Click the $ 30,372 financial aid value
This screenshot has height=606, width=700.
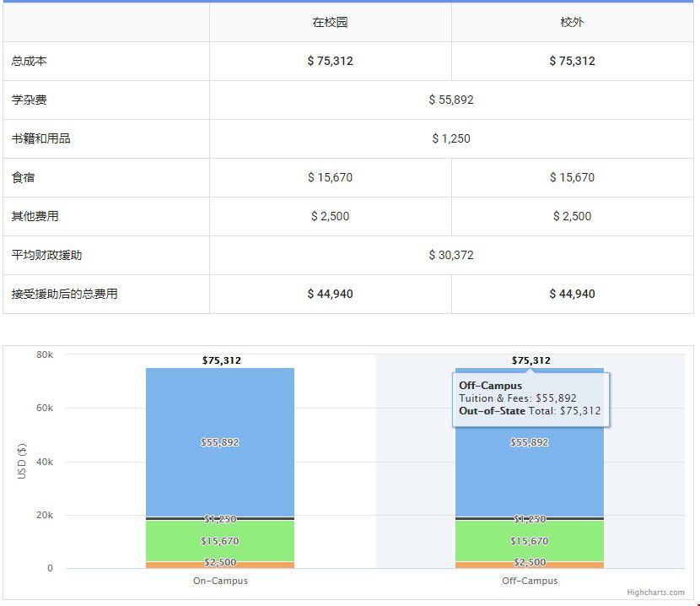tap(451, 255)
